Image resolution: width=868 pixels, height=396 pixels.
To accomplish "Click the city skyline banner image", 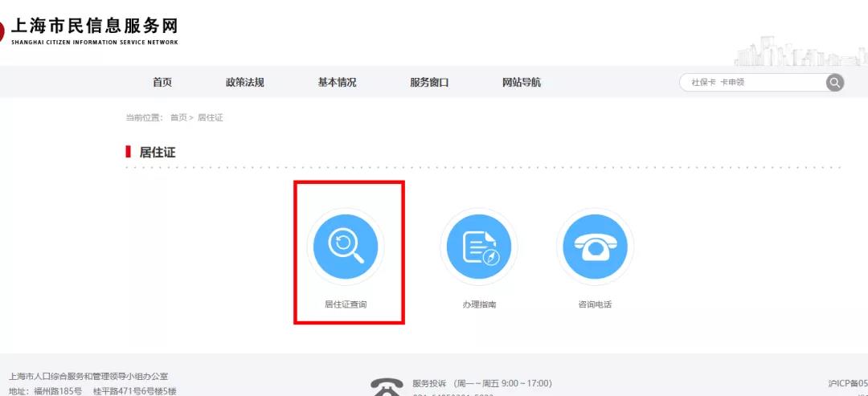I will coord(800,51).
